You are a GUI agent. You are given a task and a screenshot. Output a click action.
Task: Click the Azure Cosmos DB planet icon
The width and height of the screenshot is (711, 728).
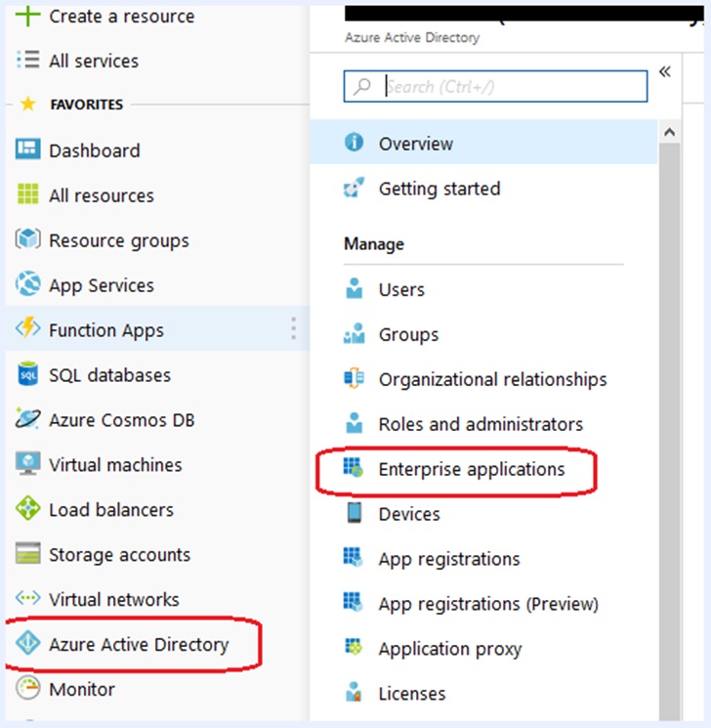pos(28,420)
